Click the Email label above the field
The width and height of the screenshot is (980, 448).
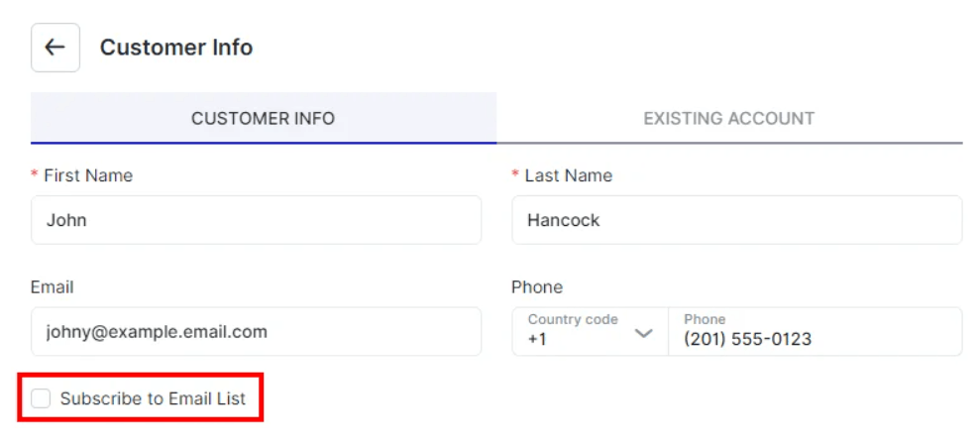pos(53,287)
